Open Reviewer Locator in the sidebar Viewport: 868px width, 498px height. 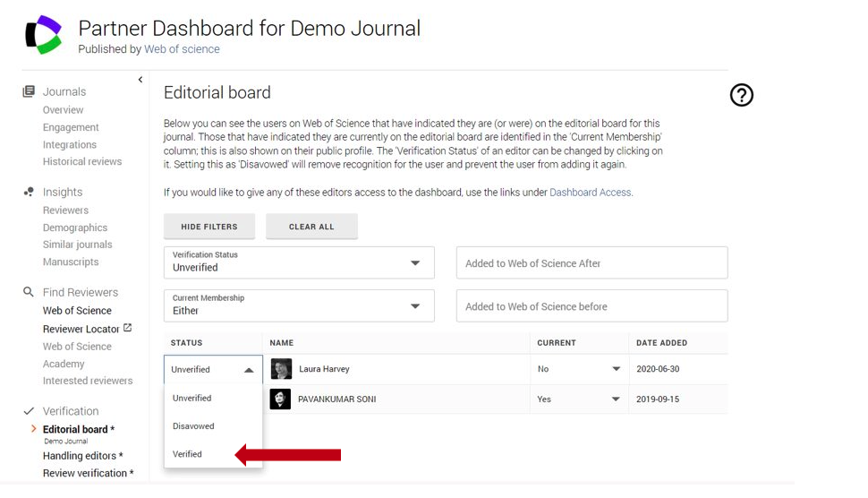click(x=81, y=329)
